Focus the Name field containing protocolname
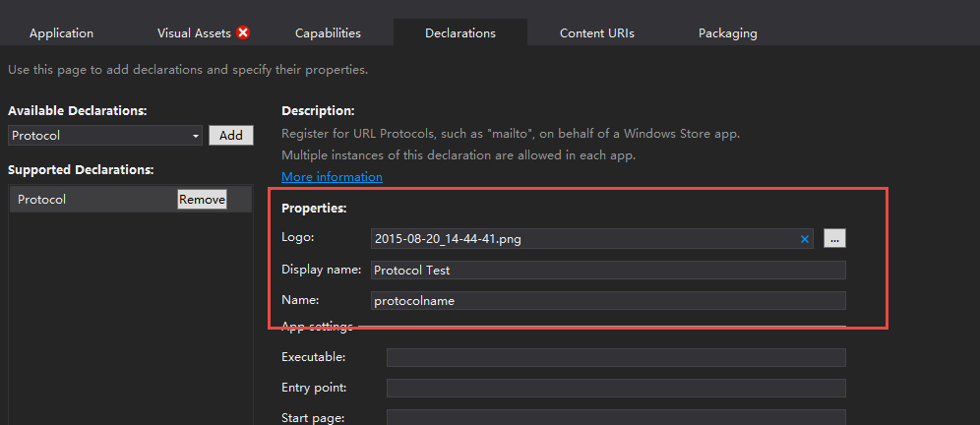The image size is (980, 425). 608,301
